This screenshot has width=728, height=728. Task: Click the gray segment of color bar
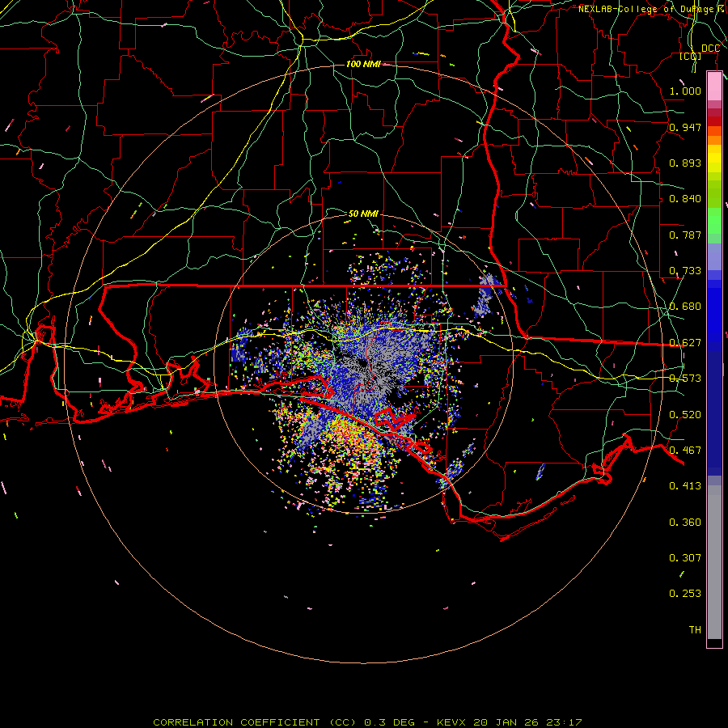pyautogui.click(x=714, y=562)
